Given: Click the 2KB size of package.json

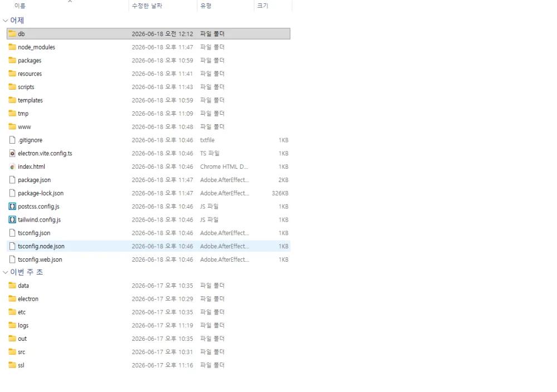Looking at the screenshot, I should [x=284, y=180].
